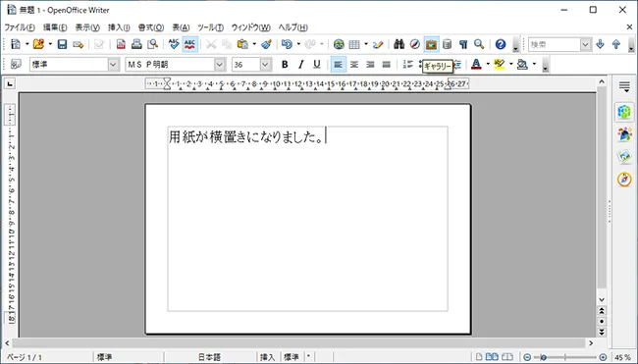Open the Undo history dropdown arrow
638x364 pixels.
pos(298,44)
